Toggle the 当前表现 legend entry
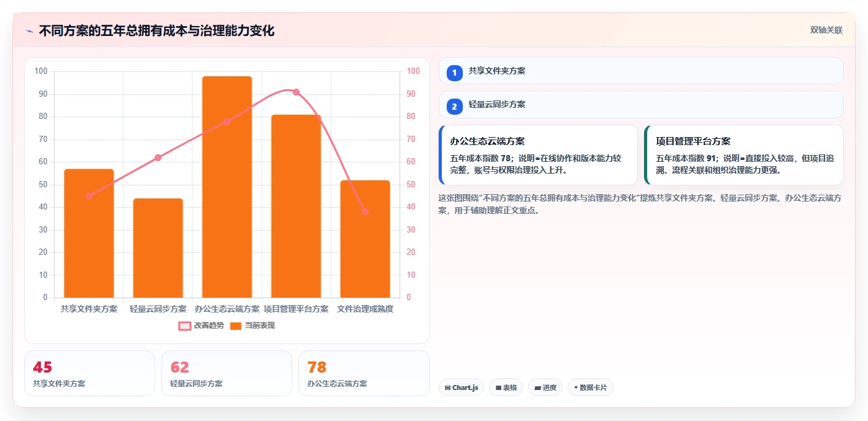The height and width of the screenshot is (421, 868). click(x=253, y=326)
